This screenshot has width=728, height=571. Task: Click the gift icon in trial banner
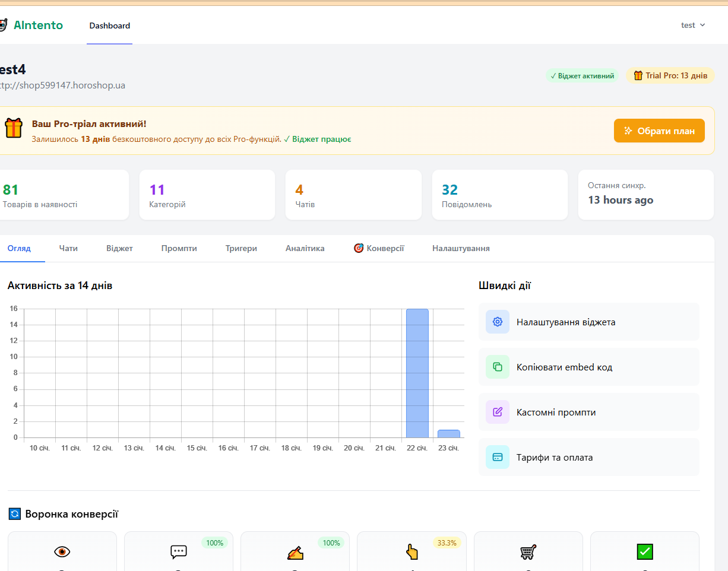(13, 128)
